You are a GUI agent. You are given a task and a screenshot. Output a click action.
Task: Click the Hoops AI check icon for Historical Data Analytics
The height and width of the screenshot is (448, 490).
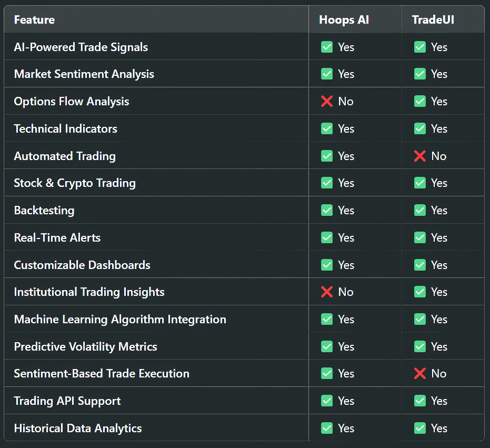click(x=327, y=429)
